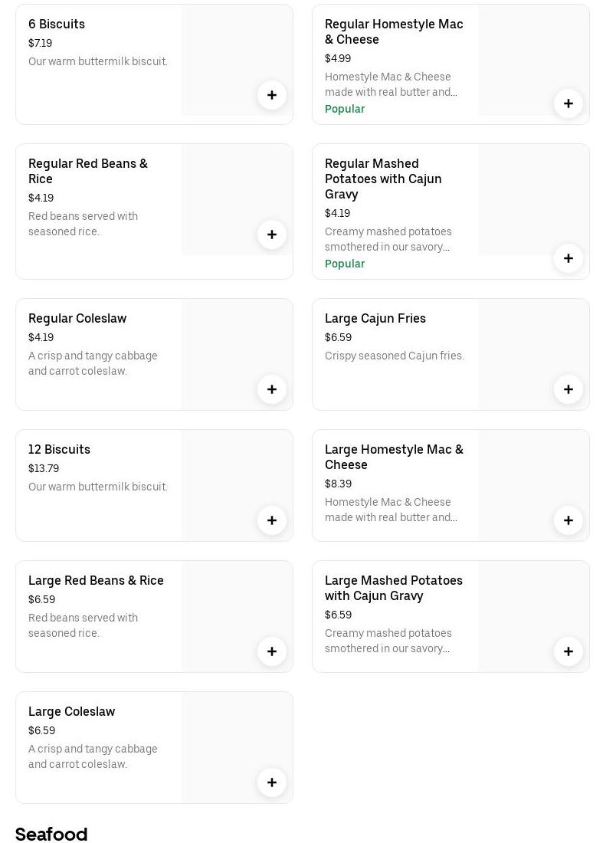Open the 6 Biscuits item title
Screen dimensions: 616x843
point(57,25)
